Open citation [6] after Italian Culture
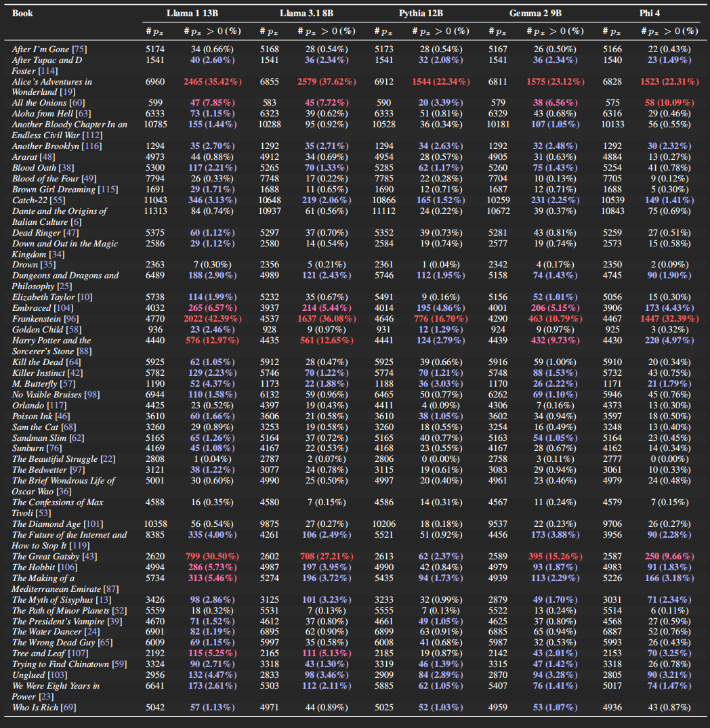The height and width of the screenshot is (728, 710). pos(76,222)
